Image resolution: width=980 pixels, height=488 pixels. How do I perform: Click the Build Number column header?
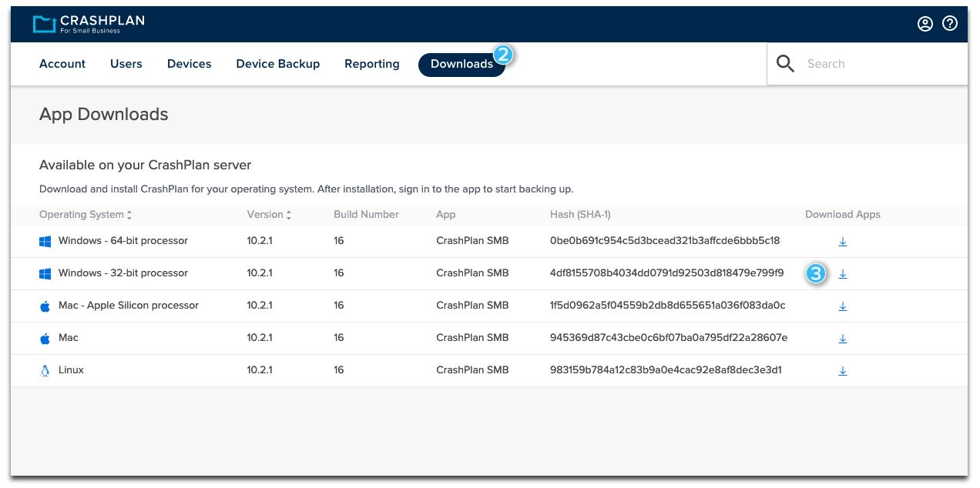point(366,215)
